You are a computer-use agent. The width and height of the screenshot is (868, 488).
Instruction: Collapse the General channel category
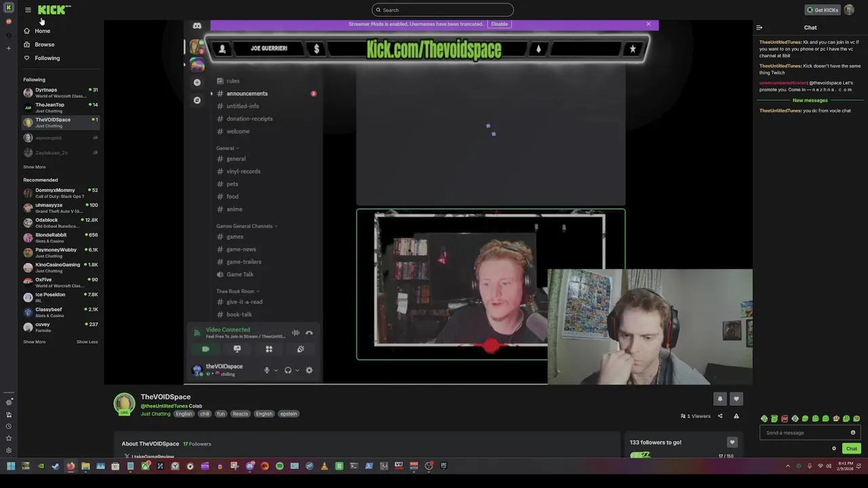tap(227, 148)
